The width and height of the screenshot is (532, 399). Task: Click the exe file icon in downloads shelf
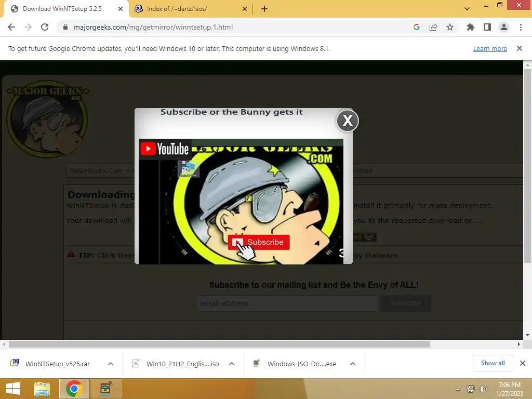click(257, 363)
